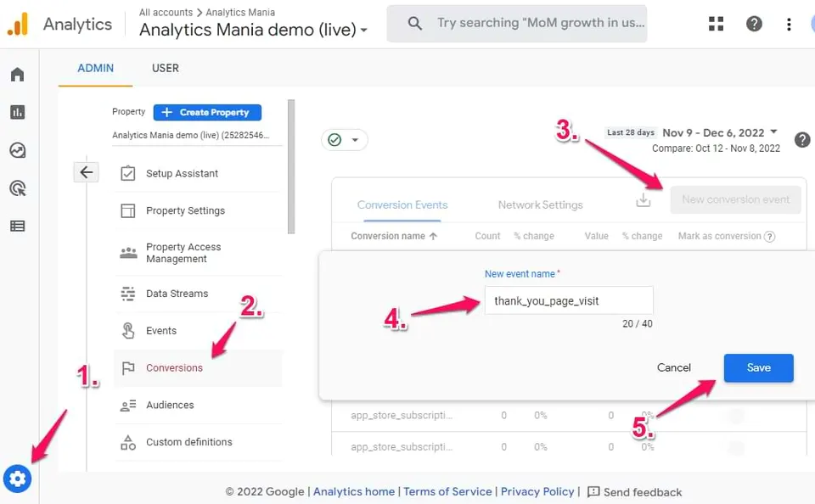The width and height of the screenshot is (815, 504).
Task: Click the Custom definitions shapes icon
Action: 128,442
